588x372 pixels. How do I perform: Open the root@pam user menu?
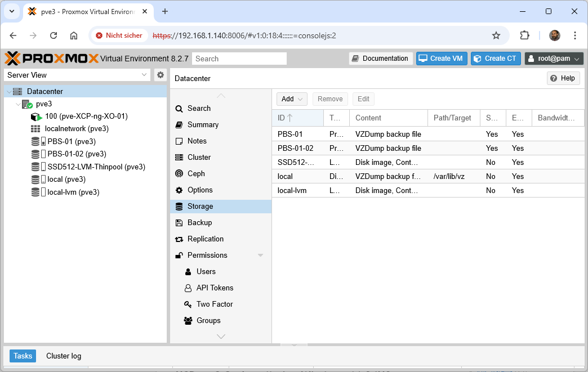point(554,59)
